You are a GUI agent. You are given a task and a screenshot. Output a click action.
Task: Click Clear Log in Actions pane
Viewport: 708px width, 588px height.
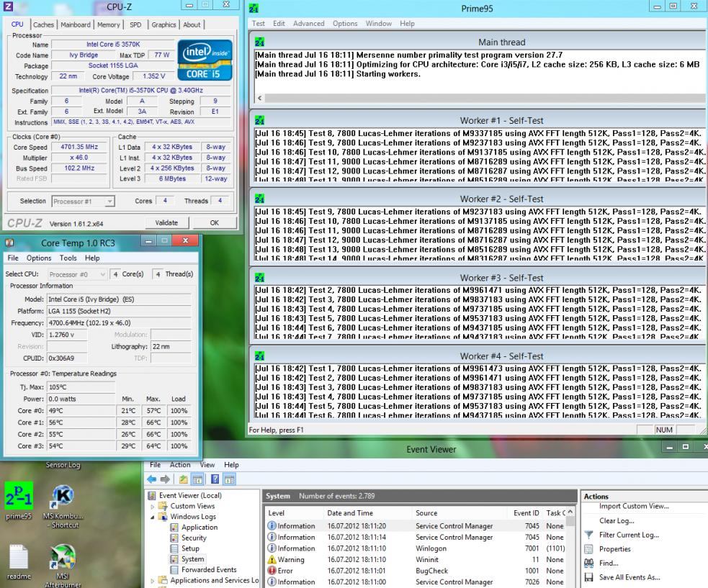tap(617, 520)
